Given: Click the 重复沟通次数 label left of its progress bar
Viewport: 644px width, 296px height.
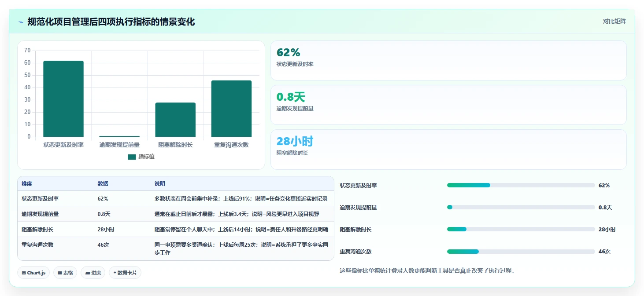Looking at the screenshot, I should tap(355, 252).
